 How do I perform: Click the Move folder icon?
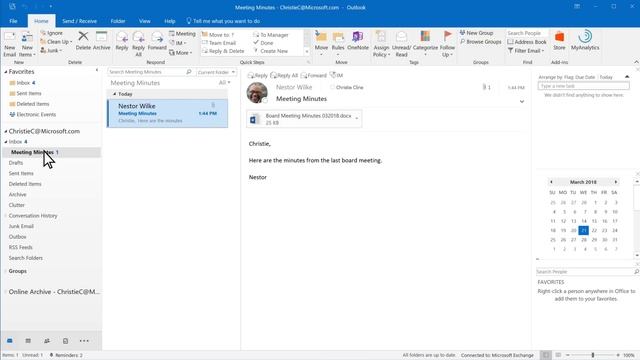321,37
